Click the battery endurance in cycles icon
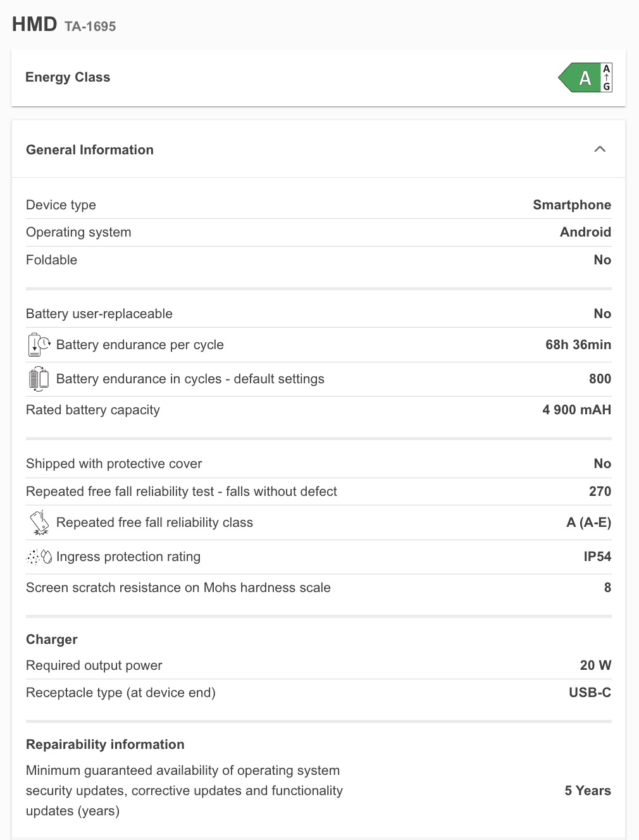 pyautogui.click(x=39, y=379)
